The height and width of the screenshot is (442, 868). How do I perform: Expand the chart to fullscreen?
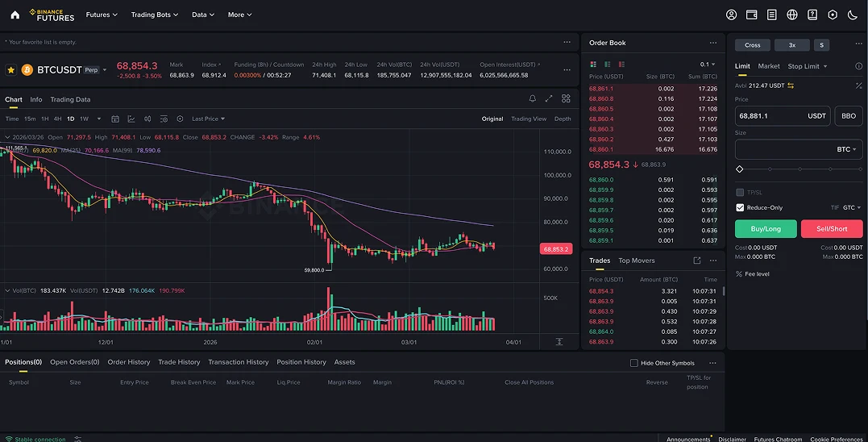click(549, 98)
